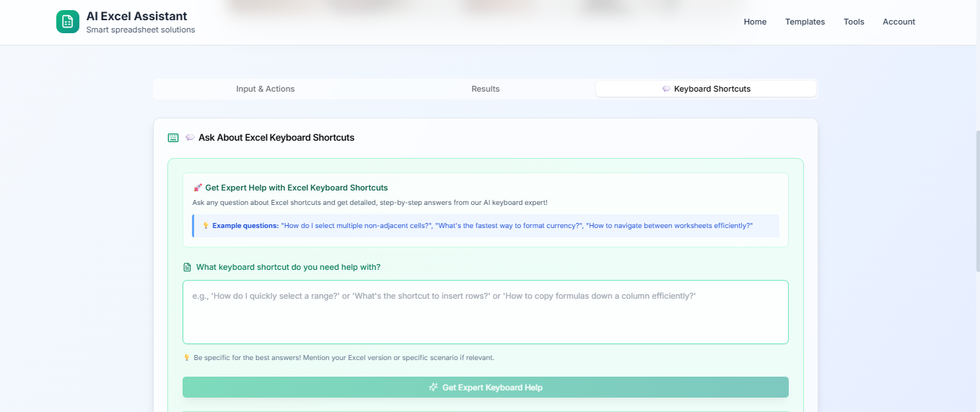The width and height of the screenshot is (980, 412).
Task: Click the 'What keyboard shortcut do you need help with?' label
Action: coord(289,267)
